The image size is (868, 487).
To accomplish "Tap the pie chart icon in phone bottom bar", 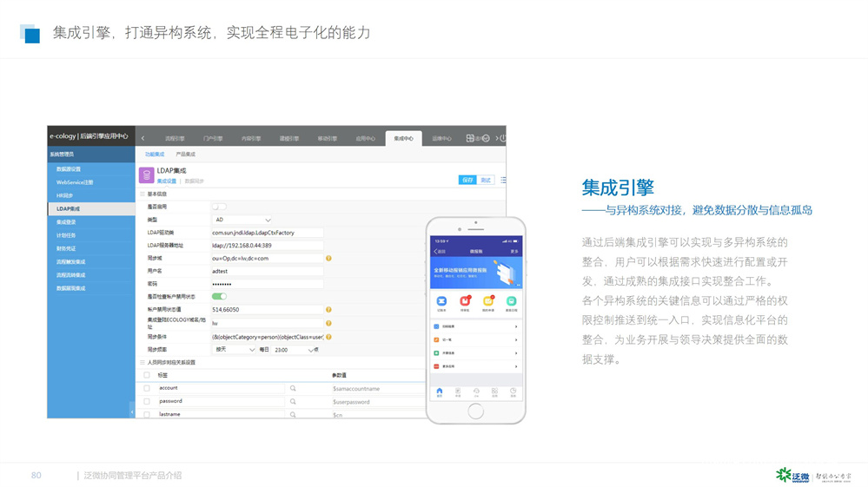I will [514, 392].
